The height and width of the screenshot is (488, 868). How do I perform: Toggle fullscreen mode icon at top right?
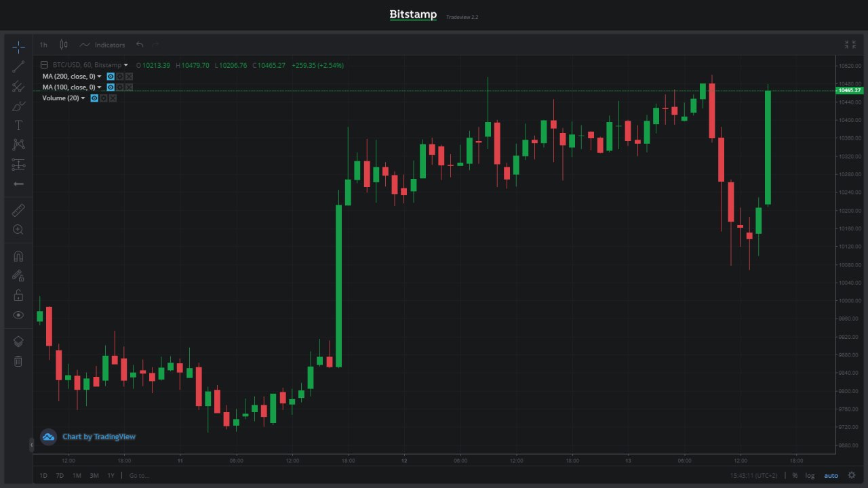tap(850, 45)
